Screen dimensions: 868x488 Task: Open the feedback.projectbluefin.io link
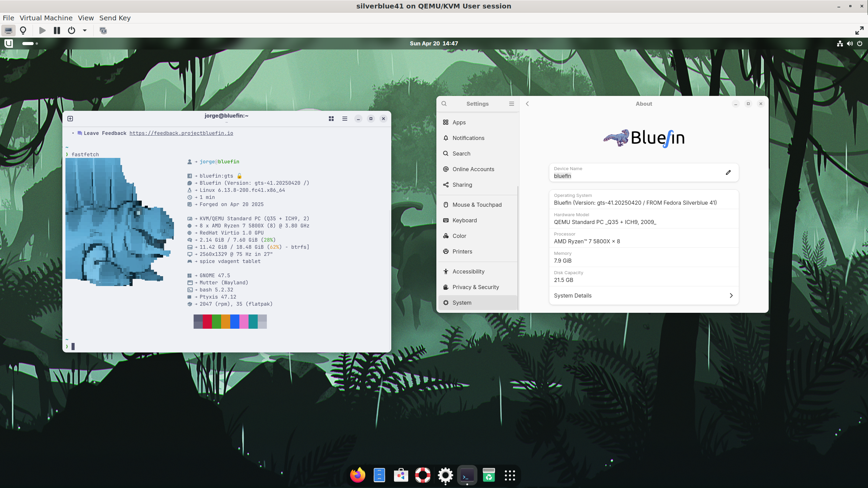click(x=181, y=133)
